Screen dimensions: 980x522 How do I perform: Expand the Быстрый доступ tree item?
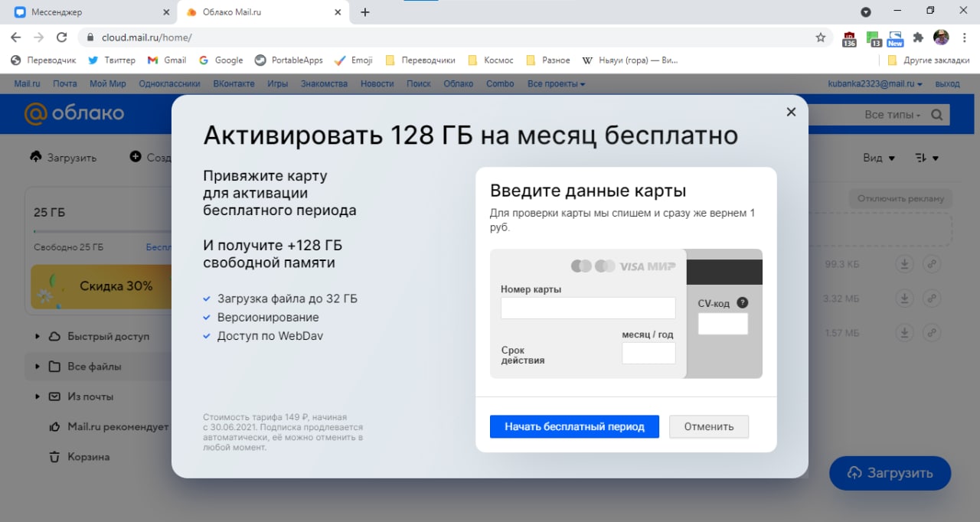(37, 336)
